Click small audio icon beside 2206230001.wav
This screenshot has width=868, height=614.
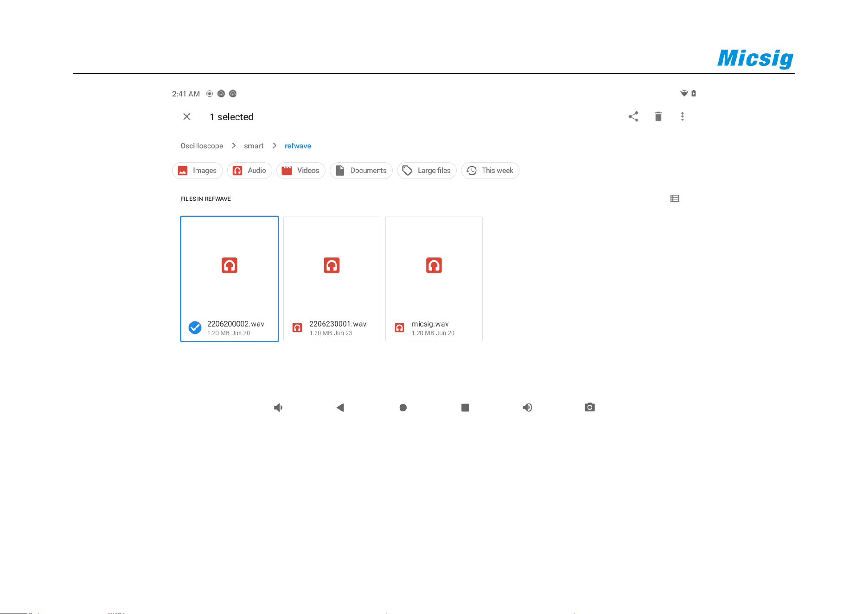pyautogui.click(x=297, y=327)
